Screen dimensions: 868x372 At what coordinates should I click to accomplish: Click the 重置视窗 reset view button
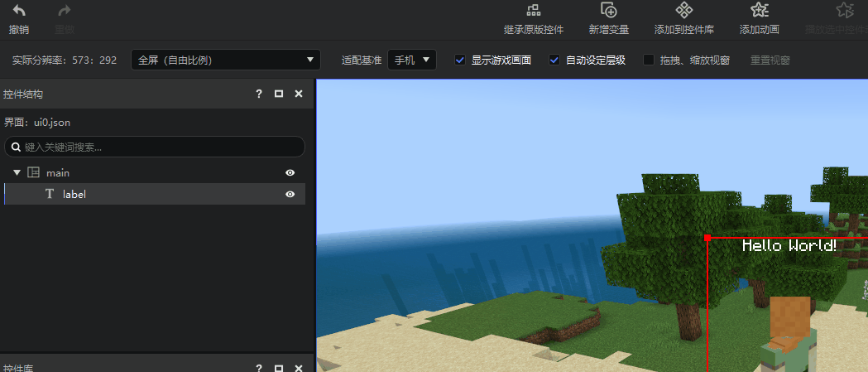[770, 60]
